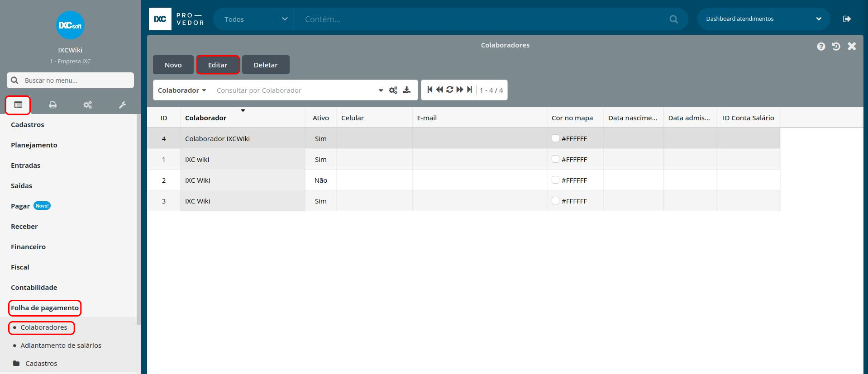Image resolution: width=868 pixels, height=374 pixels.
Task: Sort by the E-mail column header
Action: (x=480, y=118)
